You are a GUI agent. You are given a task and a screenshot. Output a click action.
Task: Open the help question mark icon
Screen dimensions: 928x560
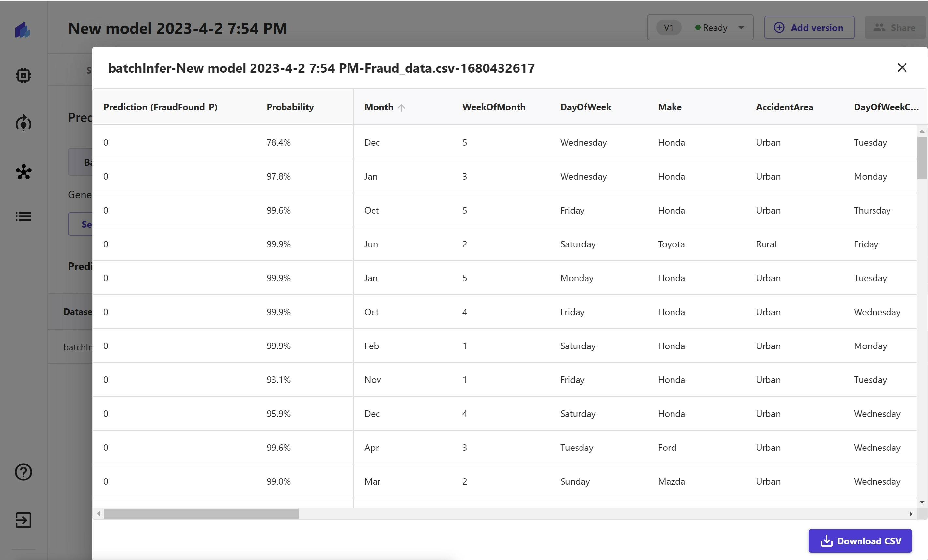23,472
